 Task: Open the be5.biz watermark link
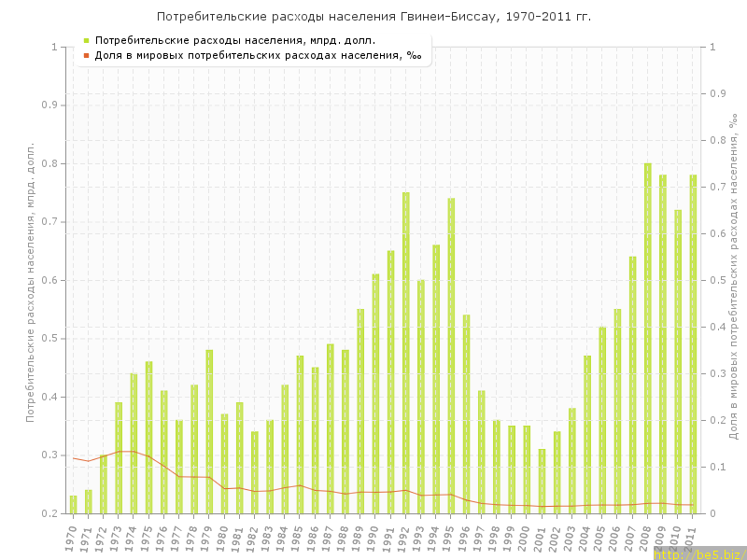(700, 553)
